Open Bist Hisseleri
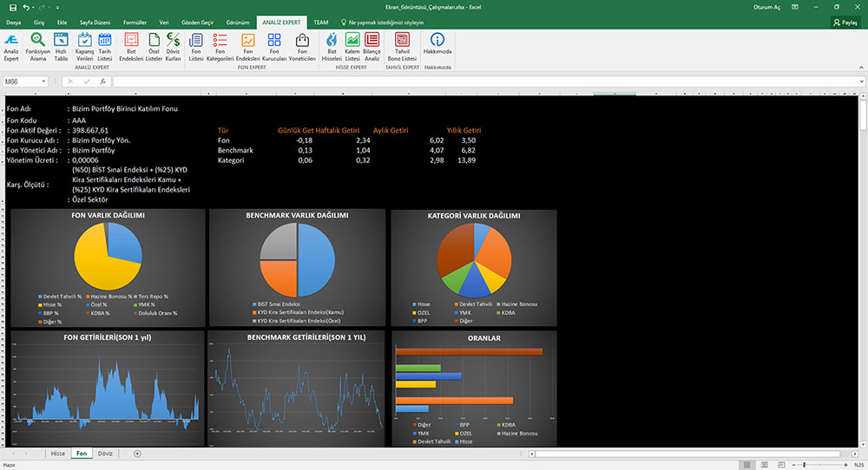 pyautogui.click(x=332, y=47)
